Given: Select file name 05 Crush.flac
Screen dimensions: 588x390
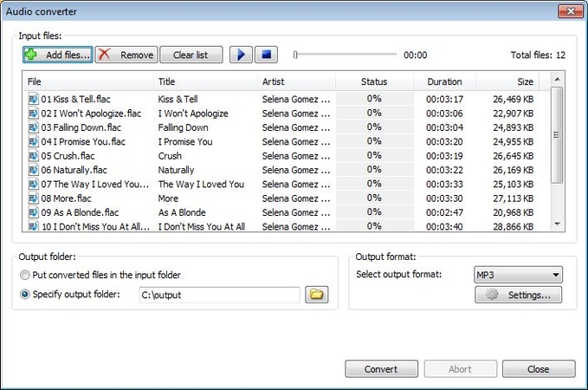Looking at the screenshot, I should tap(68, 156).
